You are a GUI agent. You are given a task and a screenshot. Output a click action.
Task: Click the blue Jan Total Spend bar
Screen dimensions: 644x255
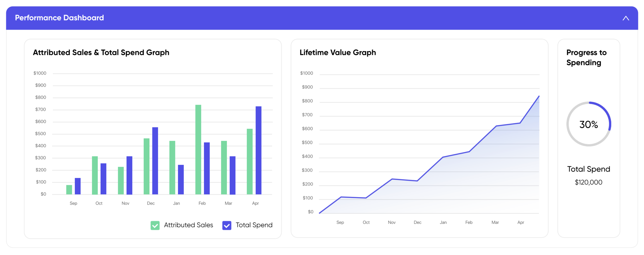pos(181,179)
